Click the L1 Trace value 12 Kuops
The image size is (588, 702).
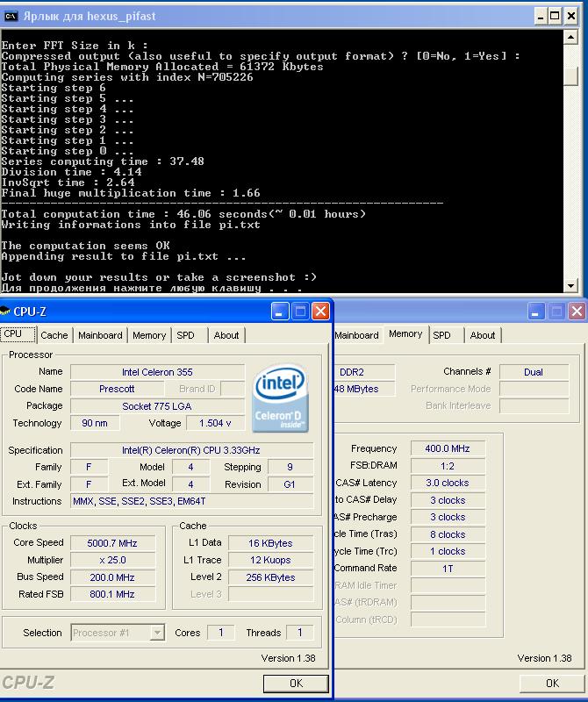tap(270, 560)
